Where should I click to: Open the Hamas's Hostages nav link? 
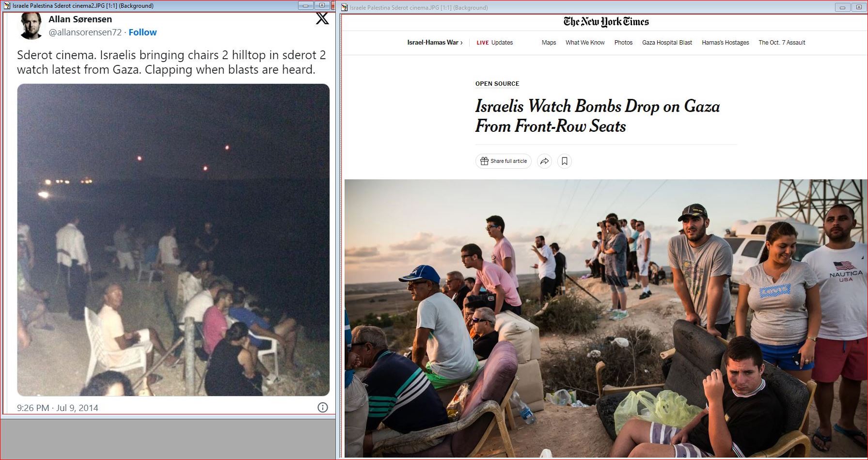point(726,43)
